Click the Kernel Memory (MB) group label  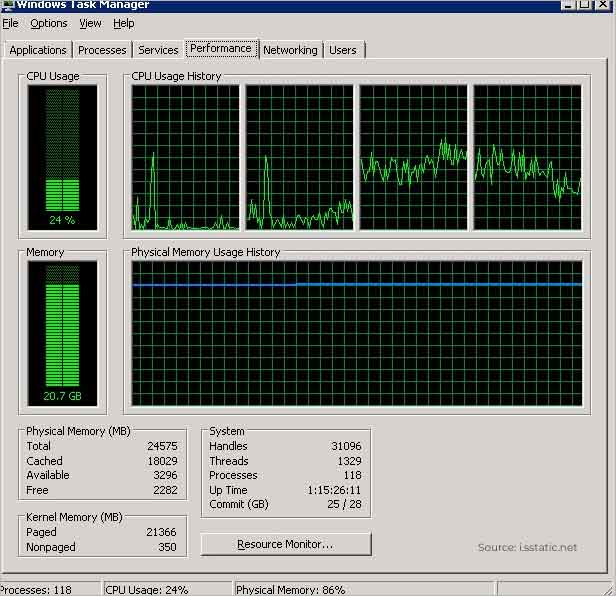pos(74,517)
